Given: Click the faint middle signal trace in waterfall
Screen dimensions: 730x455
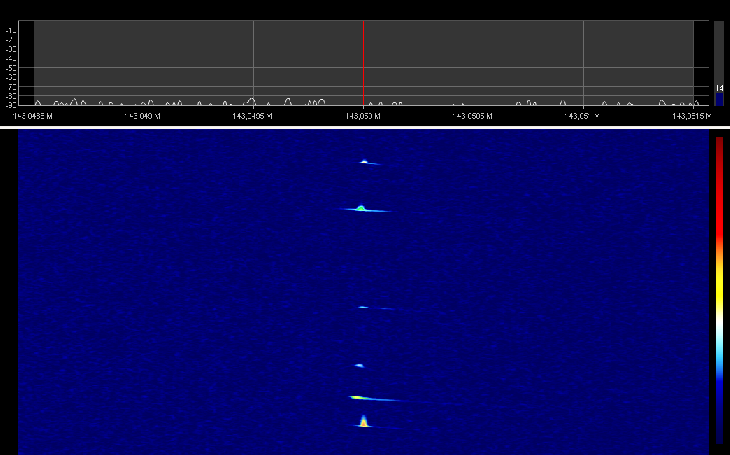Looking at the screenshot, I should (x=363, y=307).
